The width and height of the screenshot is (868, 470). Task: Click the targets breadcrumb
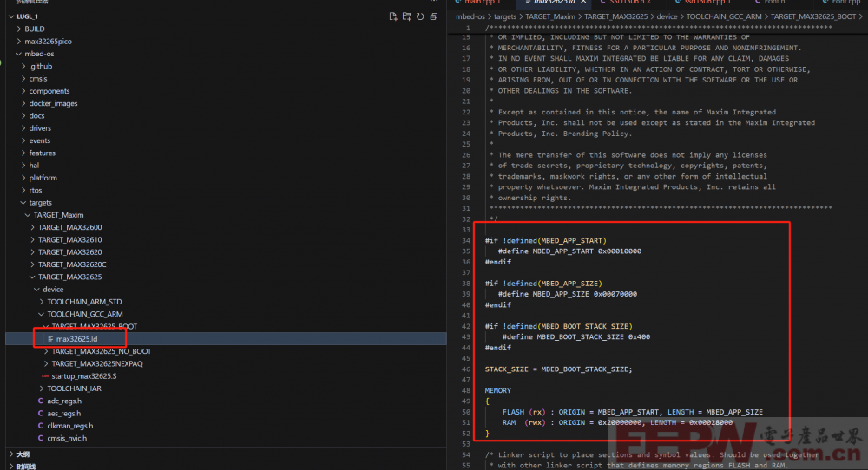point(505,16)
